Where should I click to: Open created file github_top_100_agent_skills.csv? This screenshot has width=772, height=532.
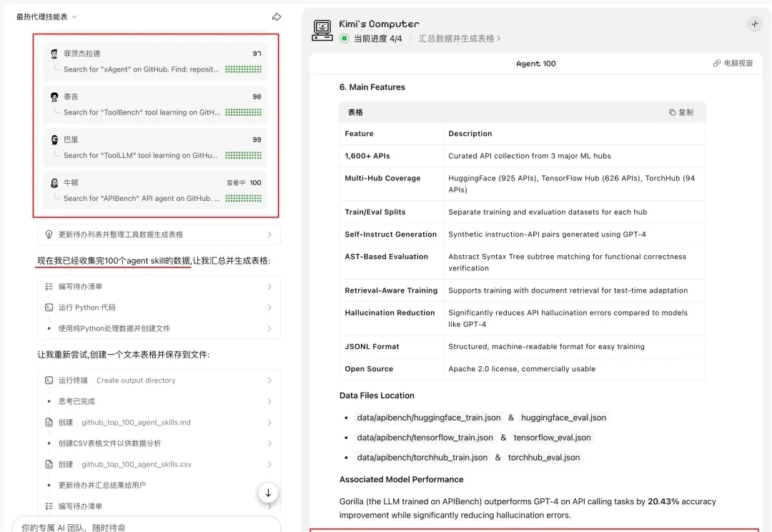[136, 465]
